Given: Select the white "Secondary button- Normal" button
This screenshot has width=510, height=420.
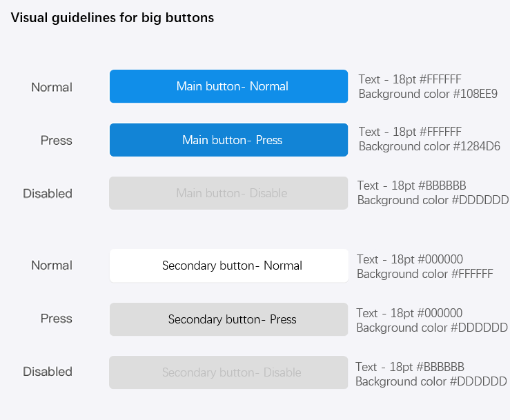Looking at the screenshot, I should [x=228, y=266].
